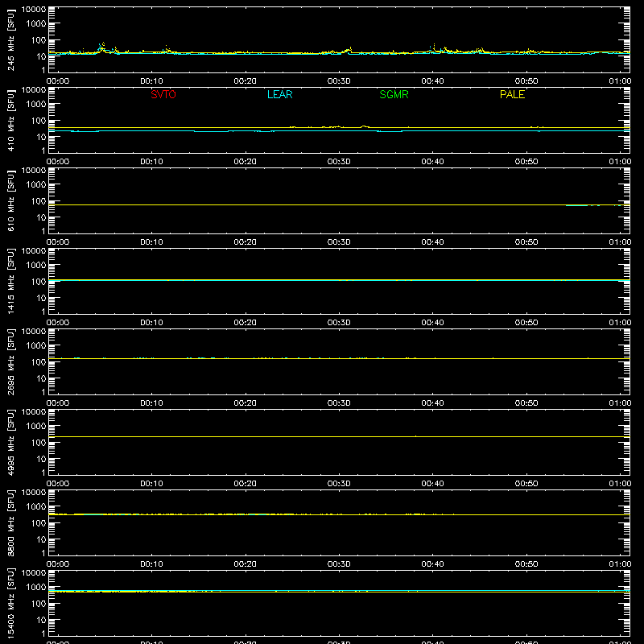Click the 1000 tick label of the 410 MHz panel
The width and height of the screenshot is (644, 644).
[x=36, y=105]
